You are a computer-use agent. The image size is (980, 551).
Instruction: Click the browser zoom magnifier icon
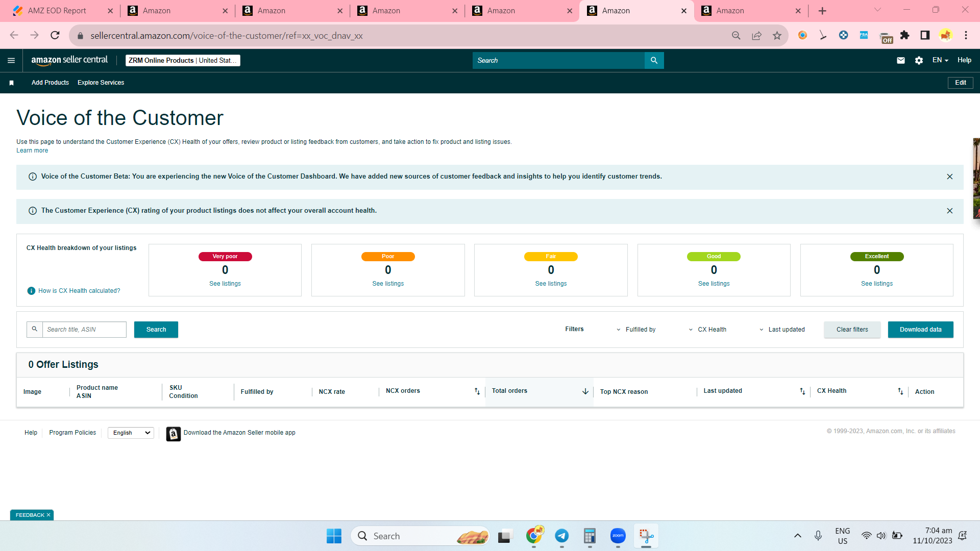point(736,35)
